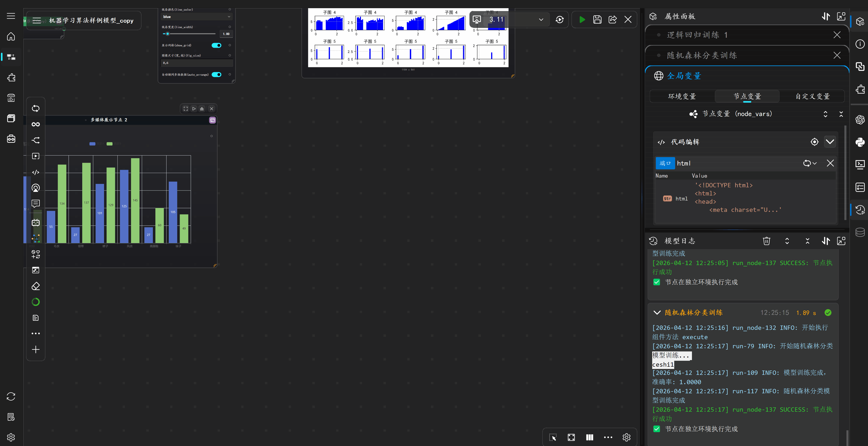This screenshot has width=868, height=446.
Task: Toggle the green series legend in bar chart
Action: pos(109,144)
